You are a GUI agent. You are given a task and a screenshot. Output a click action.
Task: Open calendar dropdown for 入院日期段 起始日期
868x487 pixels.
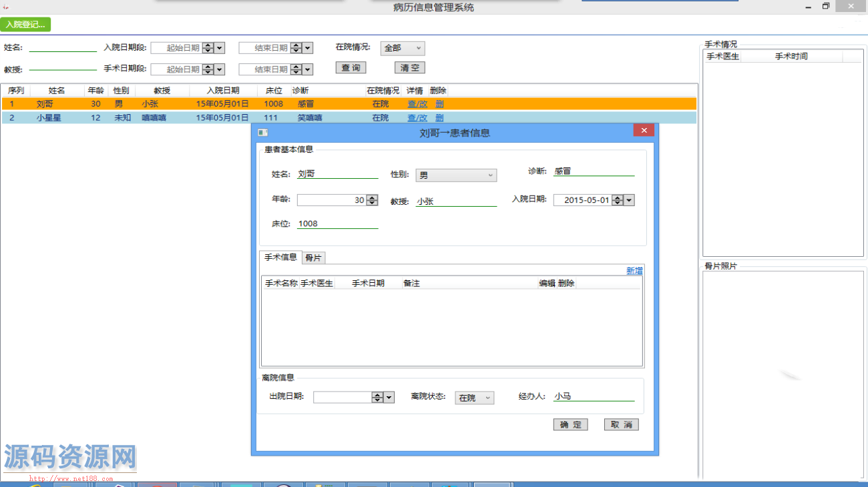point(220,48)
